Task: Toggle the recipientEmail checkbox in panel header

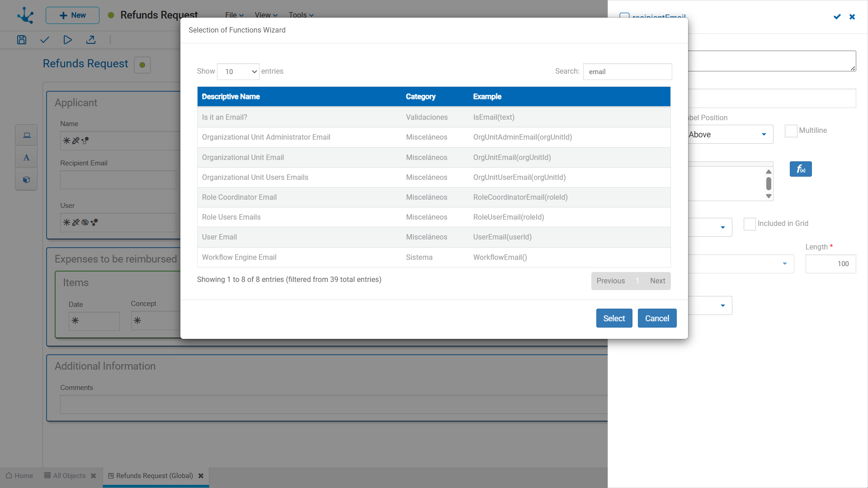Action: tap(624, 17)
